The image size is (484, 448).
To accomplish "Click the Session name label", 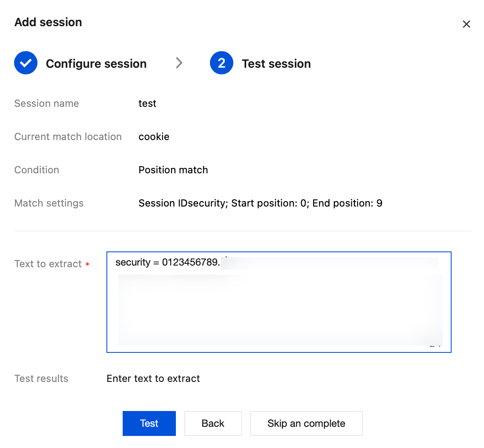I will tap(47, 103).
